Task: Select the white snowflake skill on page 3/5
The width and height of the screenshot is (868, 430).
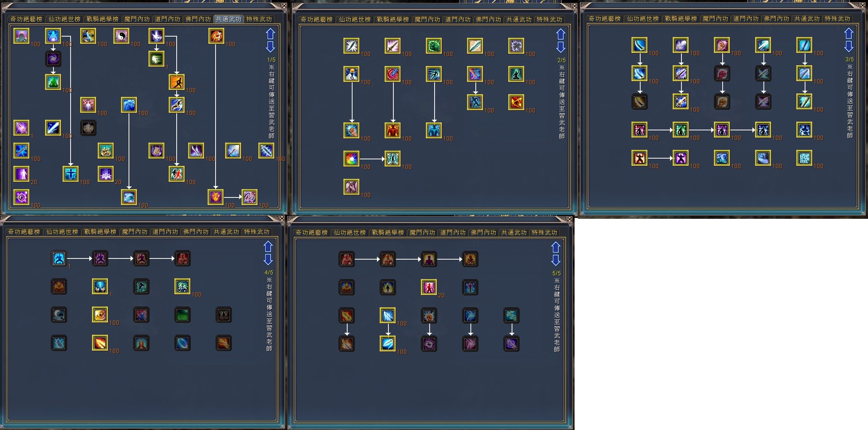Action: [x=804, y=158]
